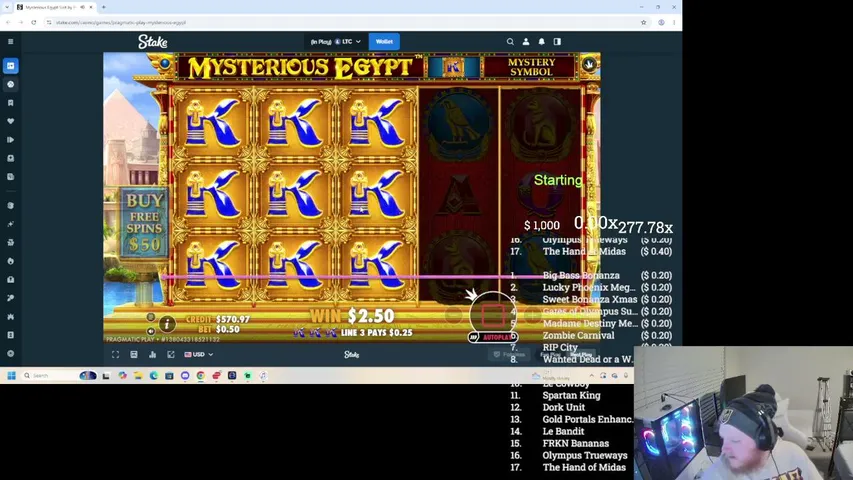The width and height of the screenshot is (853, 480).
Task: Open the Windows Start menu
Action: (x=11, y=376)
